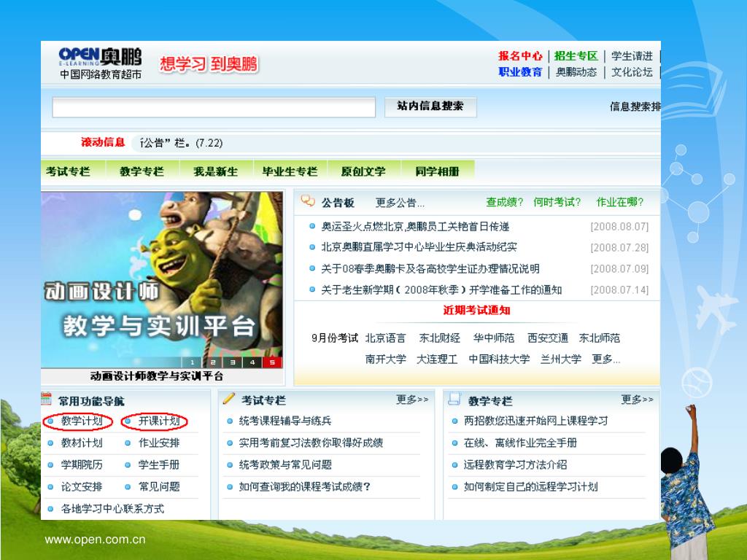The height and width of the screenshot is (560, 747).
Task: Click the 何时考试? quick link
Action: coord(557,203)
